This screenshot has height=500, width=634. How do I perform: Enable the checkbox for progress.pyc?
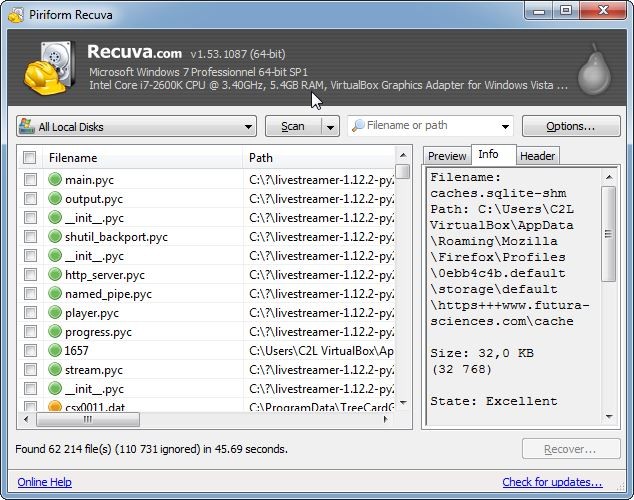click(x=30, y=331)
